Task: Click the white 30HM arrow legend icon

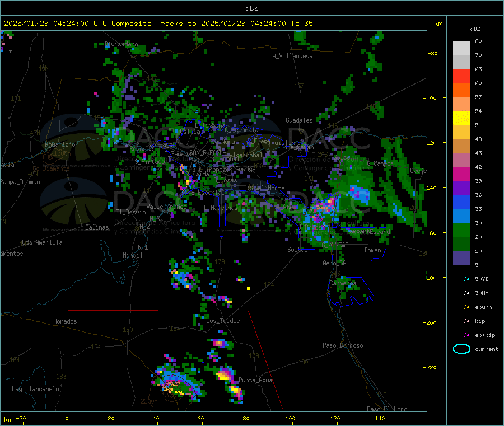Action: tap(461, 293)
